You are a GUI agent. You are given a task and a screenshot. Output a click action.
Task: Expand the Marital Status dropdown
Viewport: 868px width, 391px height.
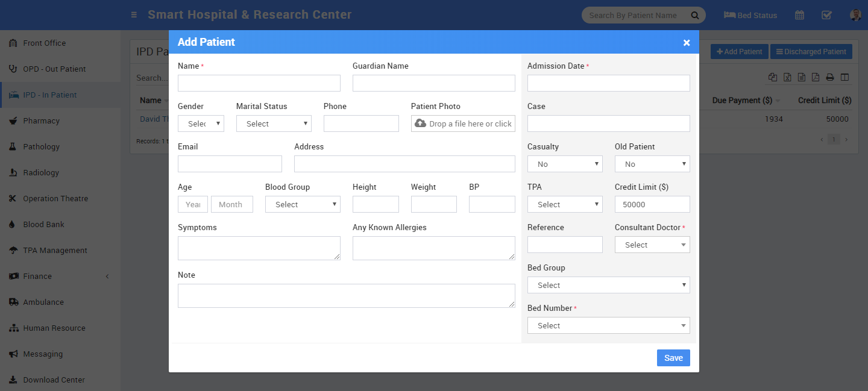(x=274, y=124)
